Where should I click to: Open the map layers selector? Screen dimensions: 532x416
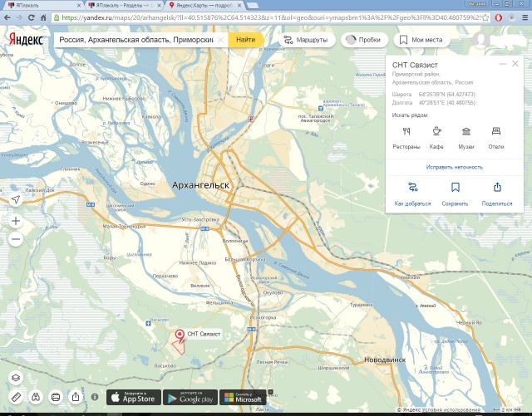coord(16,378)
